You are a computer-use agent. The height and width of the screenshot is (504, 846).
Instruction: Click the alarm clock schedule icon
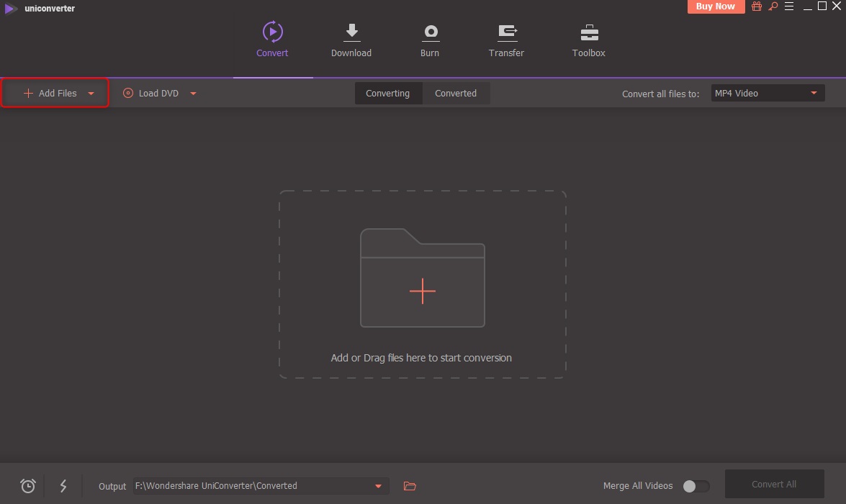pos(28,486)
